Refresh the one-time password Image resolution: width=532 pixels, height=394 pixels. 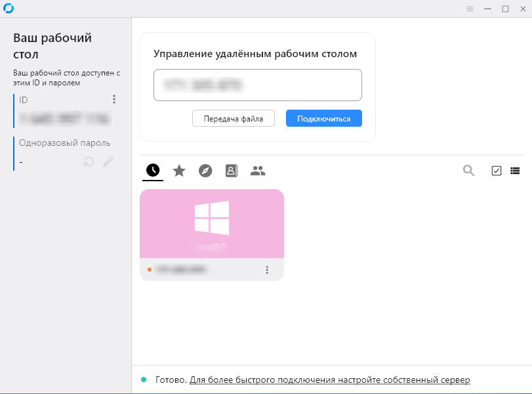click(89, 162)
